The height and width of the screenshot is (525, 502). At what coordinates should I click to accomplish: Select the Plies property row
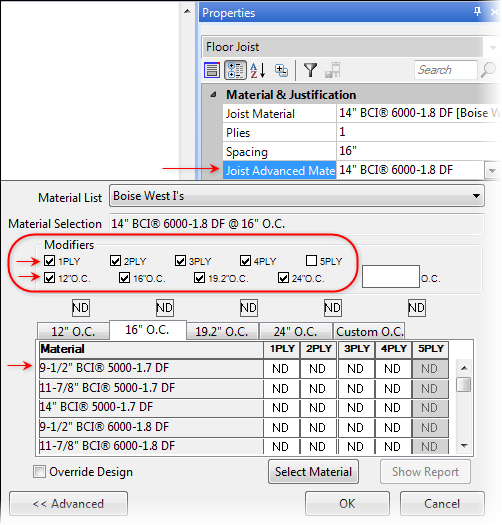[361, 132]
